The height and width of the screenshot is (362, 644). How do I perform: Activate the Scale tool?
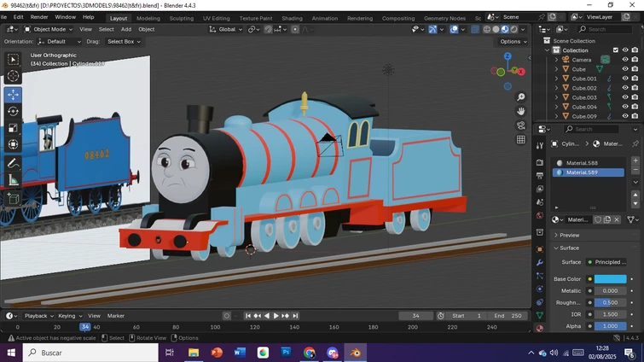pyautogui.click(x=13, y=128)
